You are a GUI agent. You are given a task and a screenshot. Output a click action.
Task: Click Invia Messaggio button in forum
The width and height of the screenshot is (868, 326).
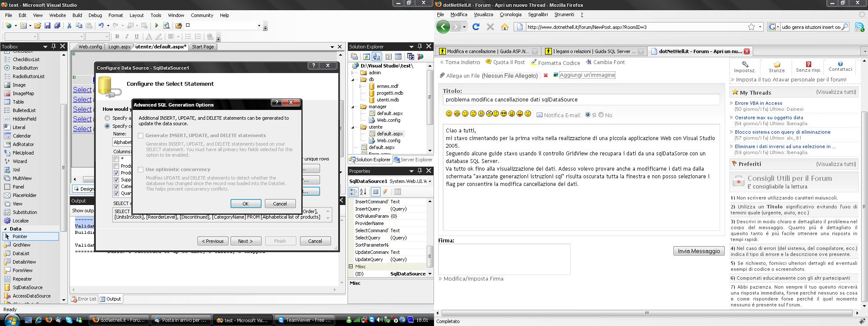point(699,251)
